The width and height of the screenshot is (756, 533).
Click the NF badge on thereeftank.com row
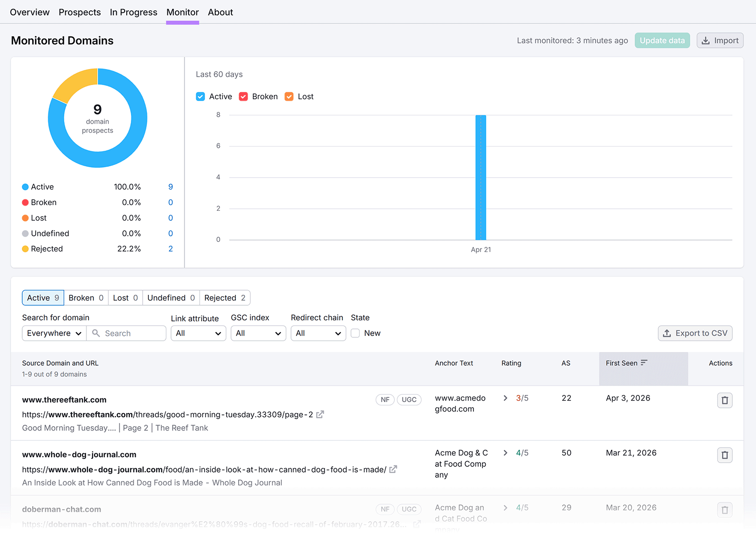coord(385,399)
